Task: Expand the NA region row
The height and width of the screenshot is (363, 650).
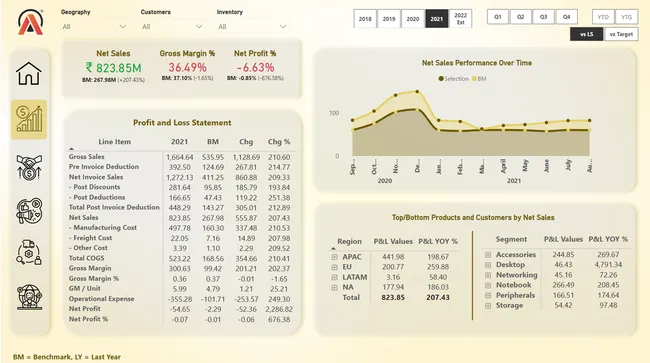Action: coord(335,287)
